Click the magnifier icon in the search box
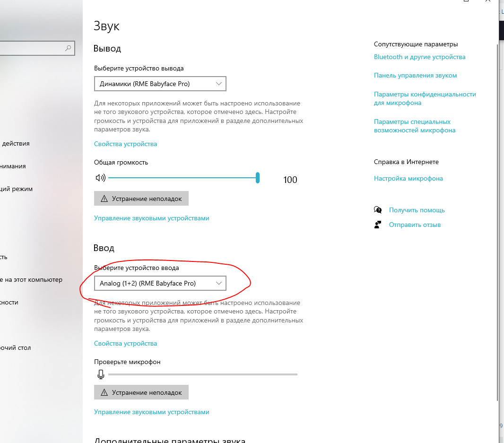The height and width of the screenshot is (443, 504). pyautogui.click(x=68, y=48)
